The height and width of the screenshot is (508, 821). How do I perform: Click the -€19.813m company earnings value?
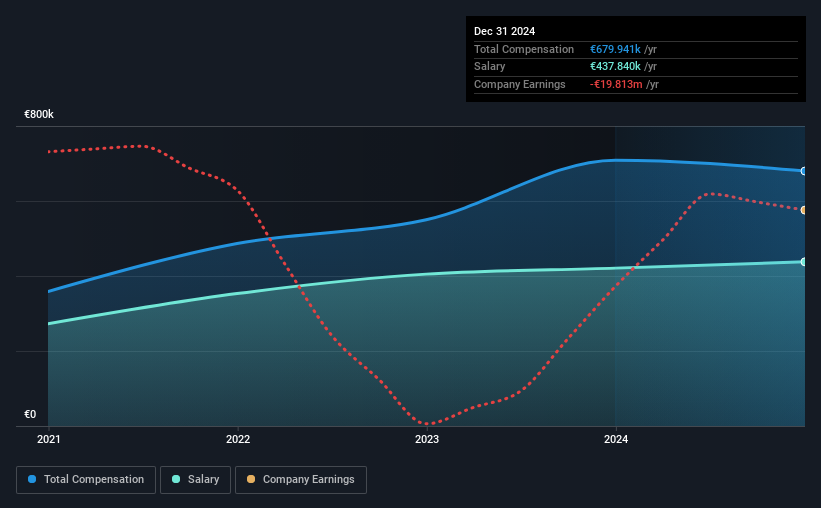point(616,84)
